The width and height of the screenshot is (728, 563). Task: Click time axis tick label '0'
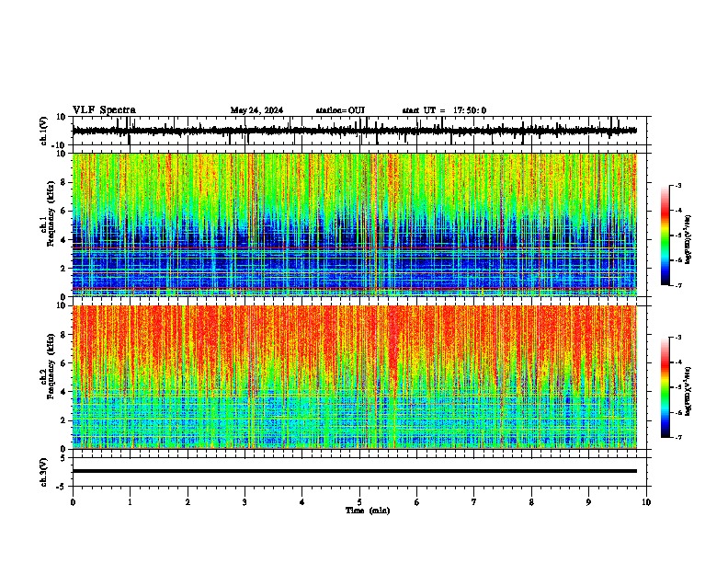click(73, 502)
